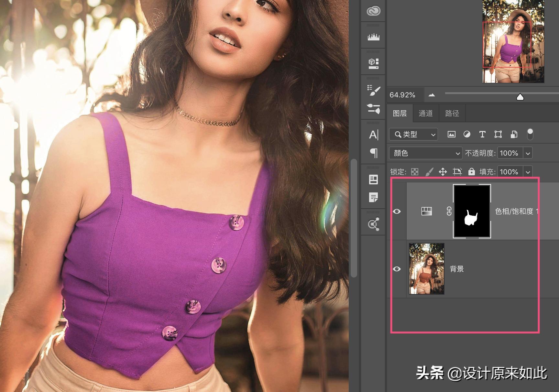Open the Paragraph panel icon
Image resolution: width=559 pixels, height=392 pixels.
(374, 153)
